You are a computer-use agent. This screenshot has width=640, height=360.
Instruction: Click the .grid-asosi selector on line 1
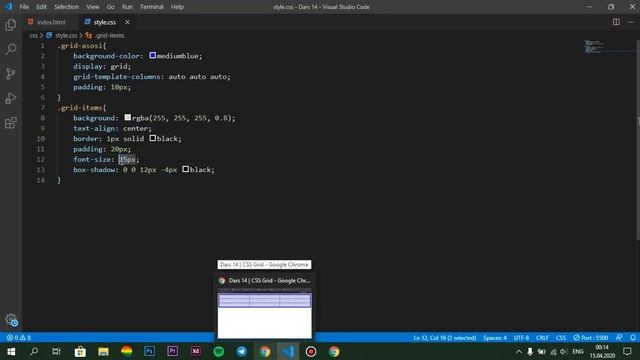(x=82, y=45)
